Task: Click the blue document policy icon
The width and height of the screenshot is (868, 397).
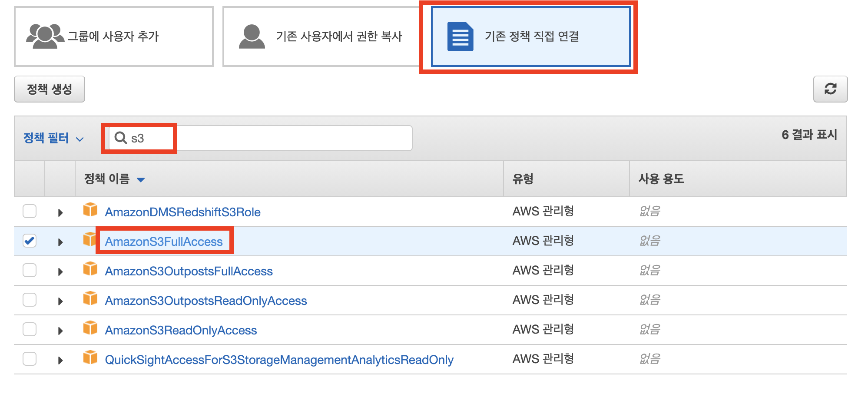Action: pyautogui.click(x=460, y=36)
